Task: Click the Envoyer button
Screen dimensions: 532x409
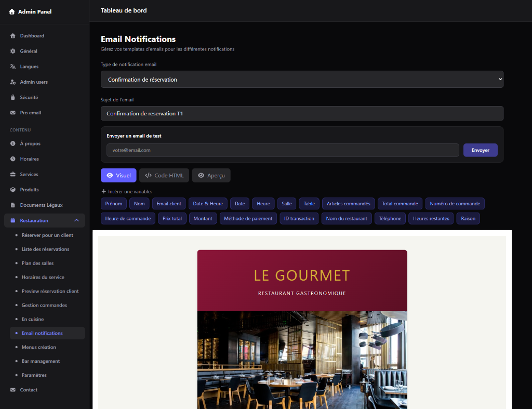Action: (x=480, y=150)
